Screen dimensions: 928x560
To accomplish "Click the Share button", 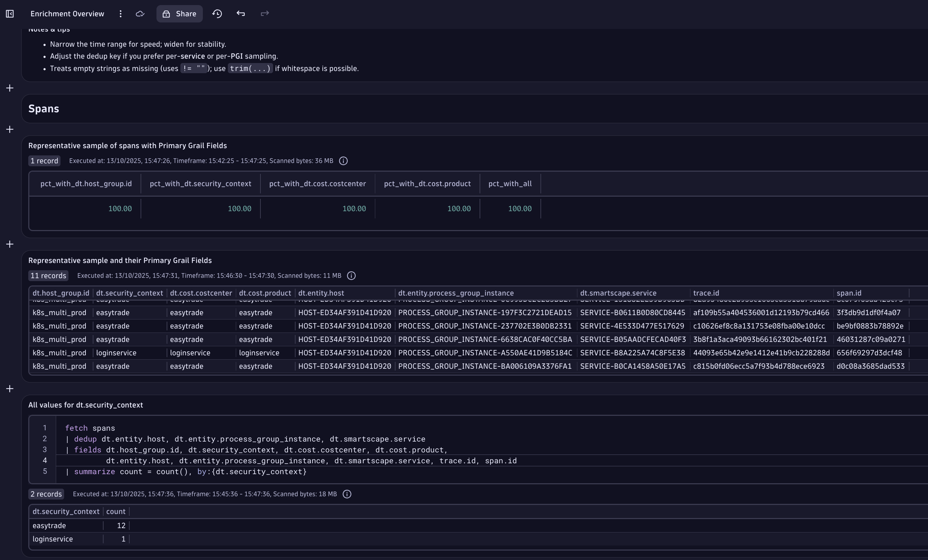I will 179,14.
